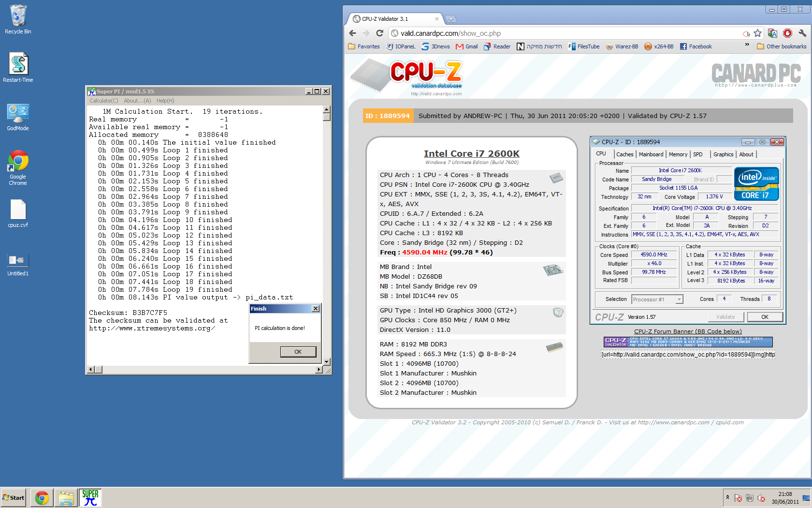Click OK in the Finish dialog
Screen dimensions: 812x508
pos(298,352)
